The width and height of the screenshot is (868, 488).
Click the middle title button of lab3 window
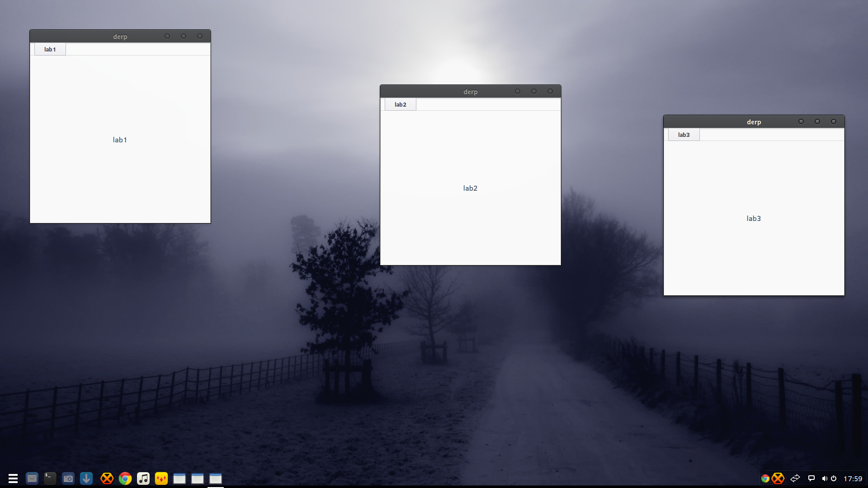point(817,122)
